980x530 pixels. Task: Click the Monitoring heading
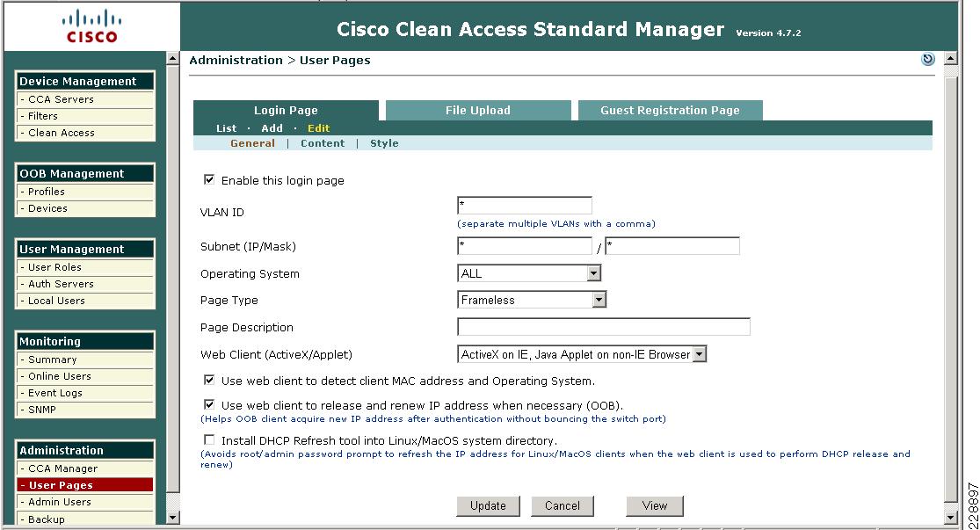pos(85,341)
